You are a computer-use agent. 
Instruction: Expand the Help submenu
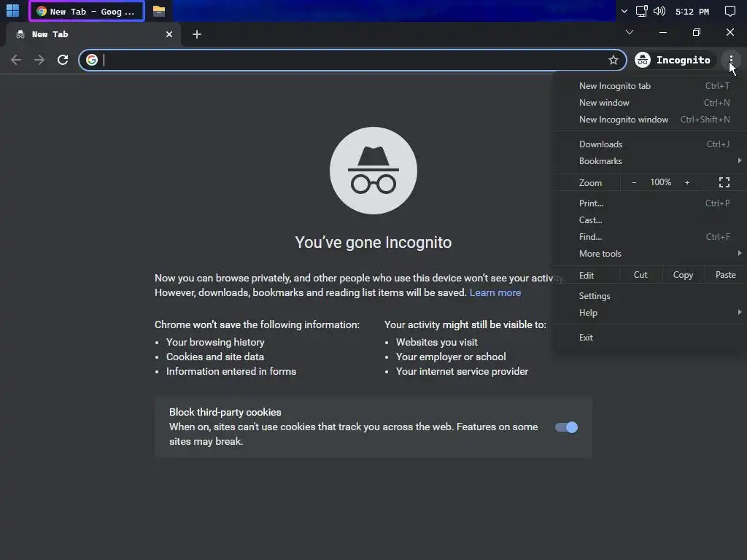pyautogui.click(x=650, y=312)
